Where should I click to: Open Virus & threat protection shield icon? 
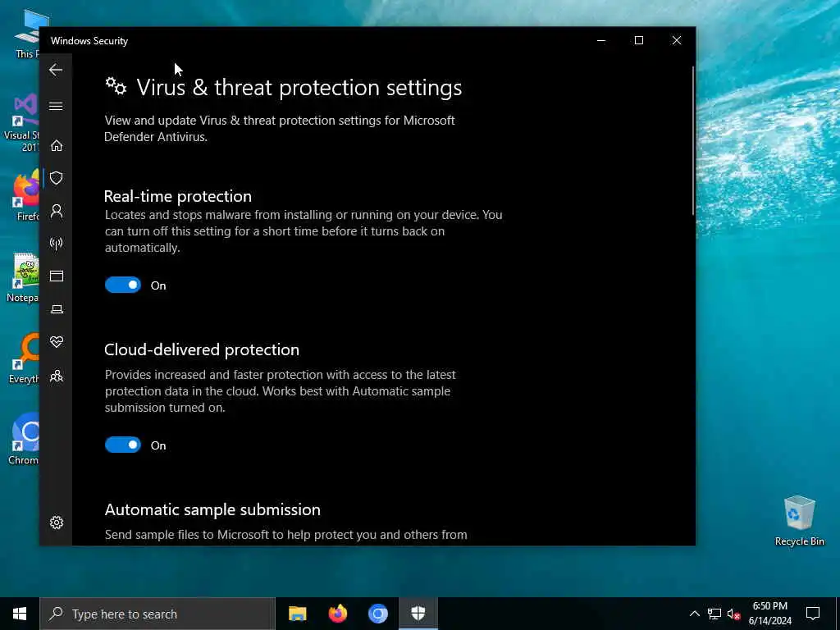click(x=57, y=178)
